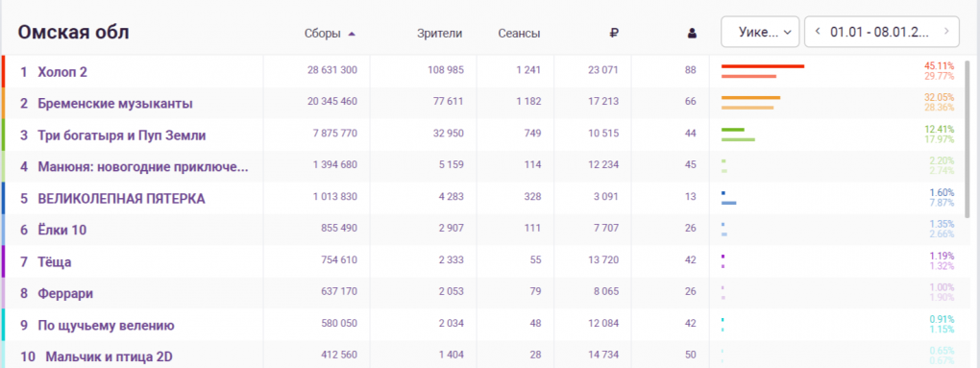Go to next date range arrow
Image resolution: width=980 pixels, height=368 pixels.
[x=947, y=31]
